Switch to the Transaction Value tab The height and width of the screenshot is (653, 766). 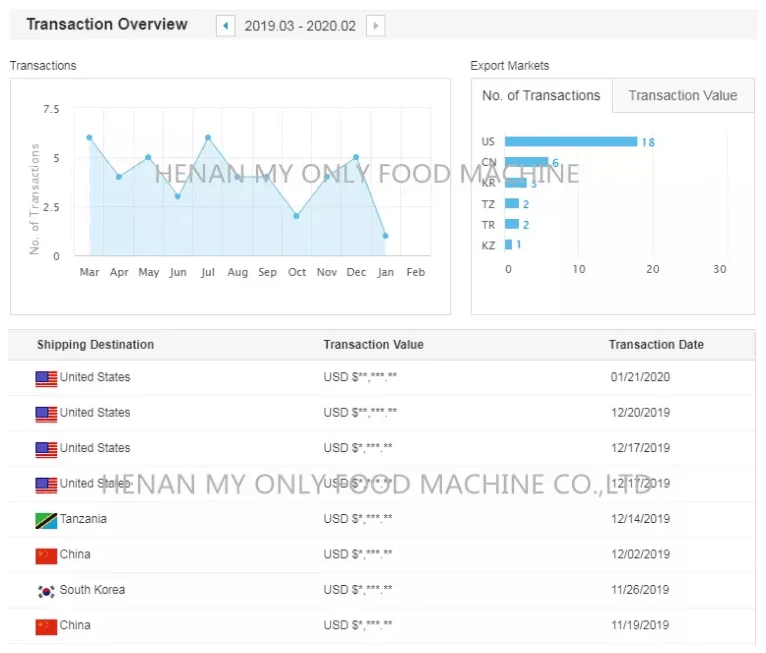[x=682, y=96]
